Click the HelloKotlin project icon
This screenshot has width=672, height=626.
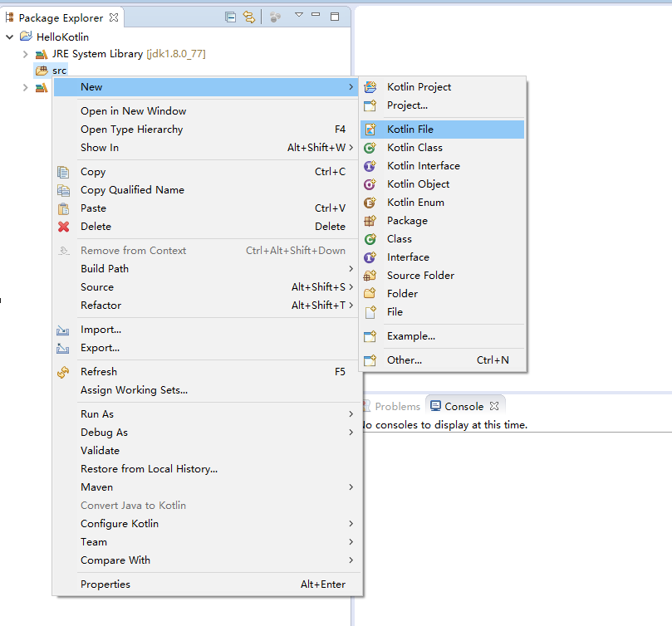click(x=26, y=37)
